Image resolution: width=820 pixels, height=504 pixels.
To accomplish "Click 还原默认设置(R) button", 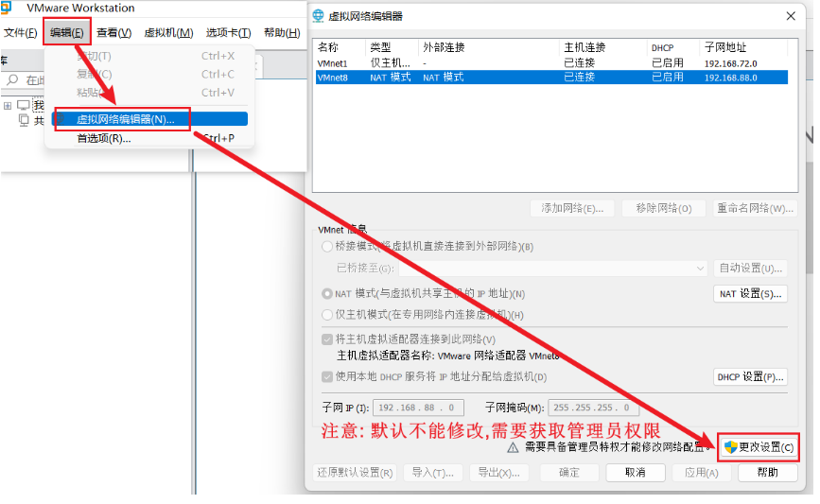I will (x=355, y=473).
